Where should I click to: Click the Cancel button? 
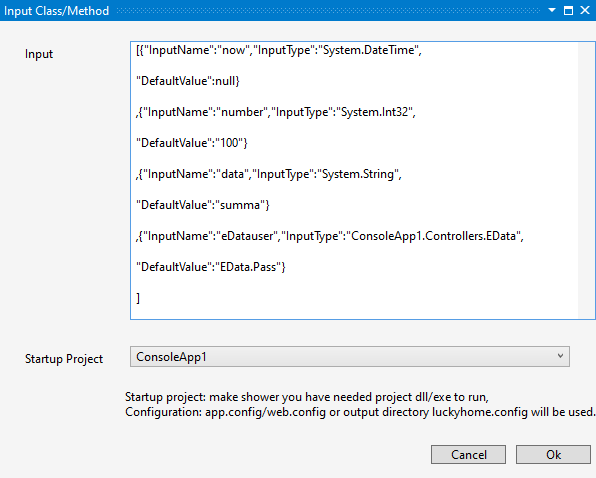click(x=468, y=454)
